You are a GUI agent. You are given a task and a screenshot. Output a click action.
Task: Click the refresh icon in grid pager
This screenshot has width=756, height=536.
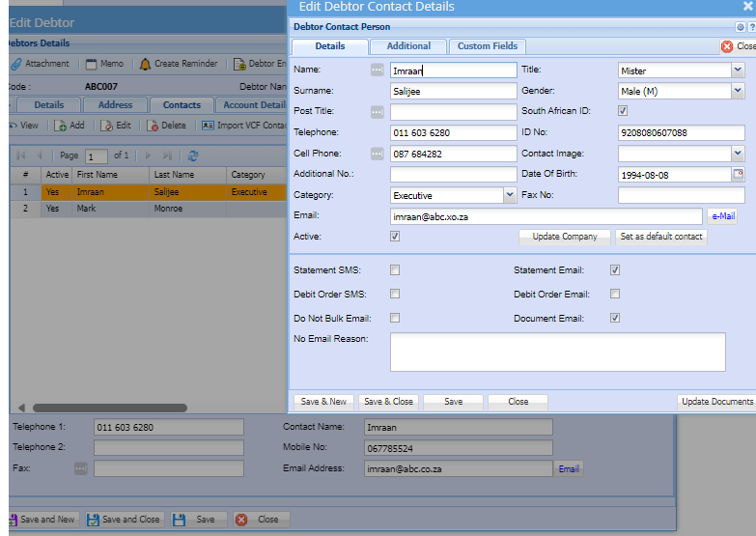(193, 155)
